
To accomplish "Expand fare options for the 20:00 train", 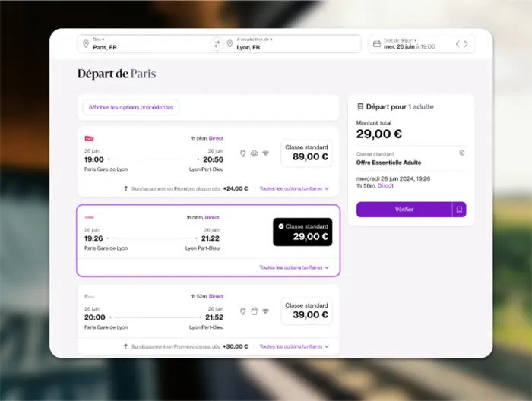I will [x=294, y=346].
